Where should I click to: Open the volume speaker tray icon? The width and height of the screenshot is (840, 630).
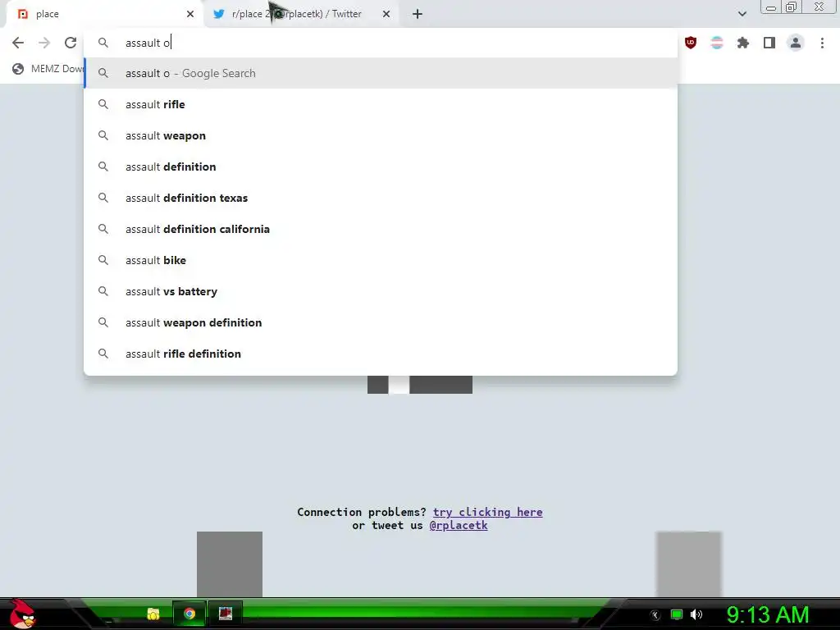click(696, 614)
